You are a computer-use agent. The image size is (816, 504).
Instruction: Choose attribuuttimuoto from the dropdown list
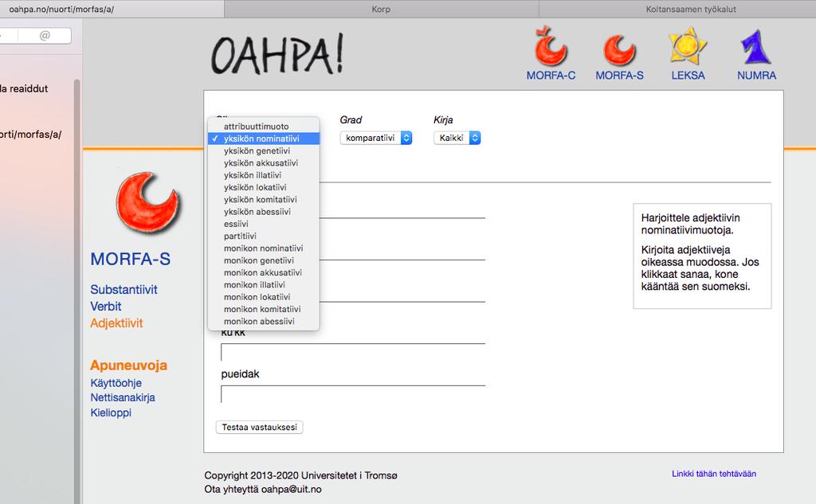point(263,127)
